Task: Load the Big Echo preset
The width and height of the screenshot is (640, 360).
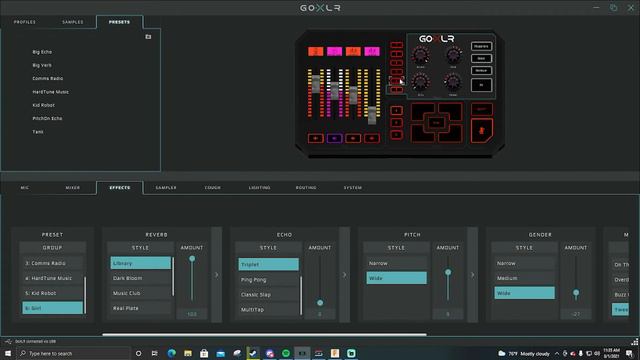Action: tap(42, 52)
